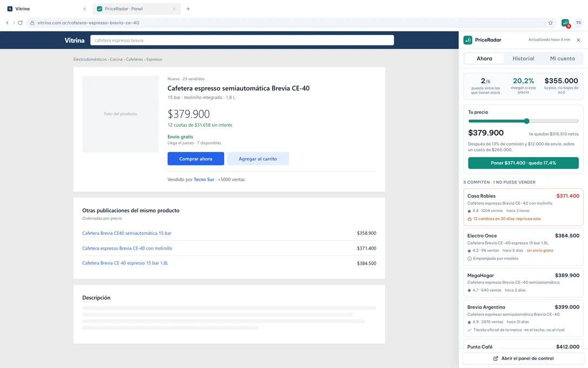Select the Electro Once competitor card
Viewport: 588px width, 368px height.
pos(523,247)
